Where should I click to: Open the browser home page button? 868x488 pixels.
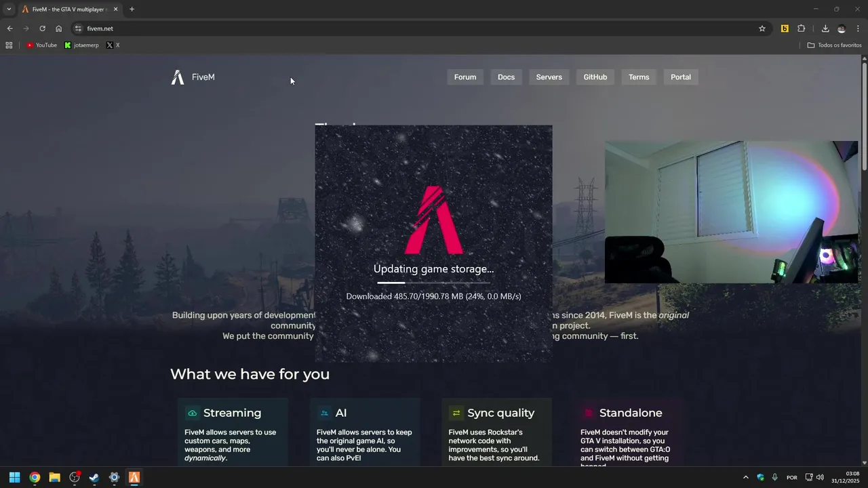tap(58, 28)
